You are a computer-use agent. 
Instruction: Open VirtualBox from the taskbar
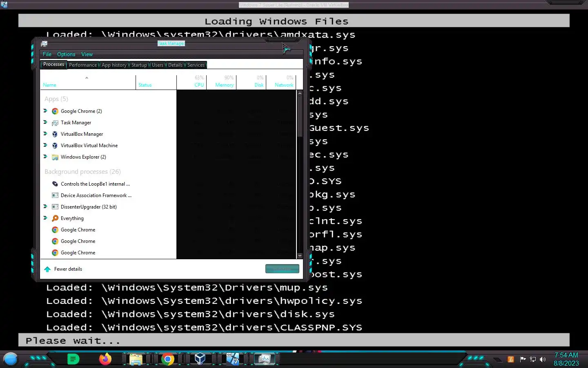[x=200, y=359]
